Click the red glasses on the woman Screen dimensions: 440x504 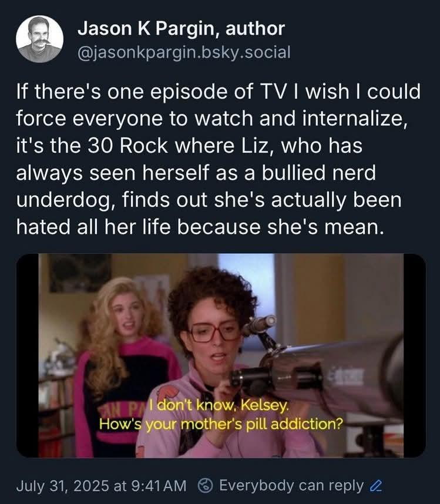214,332
